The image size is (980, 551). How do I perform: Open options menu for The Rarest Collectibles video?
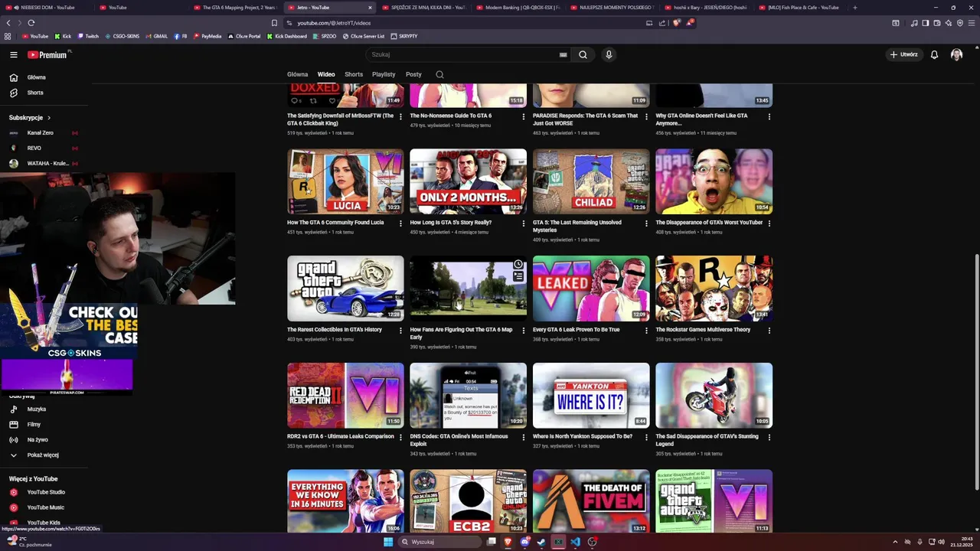tap(400, 331)
